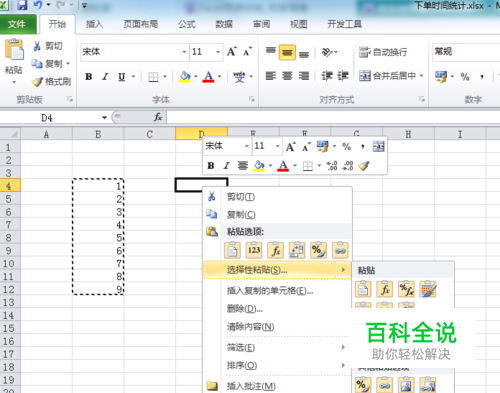Image resolution: width=500 pixels, height=393 pixels.
Task: Toggle middle vertical alignment
Action: 287,52
